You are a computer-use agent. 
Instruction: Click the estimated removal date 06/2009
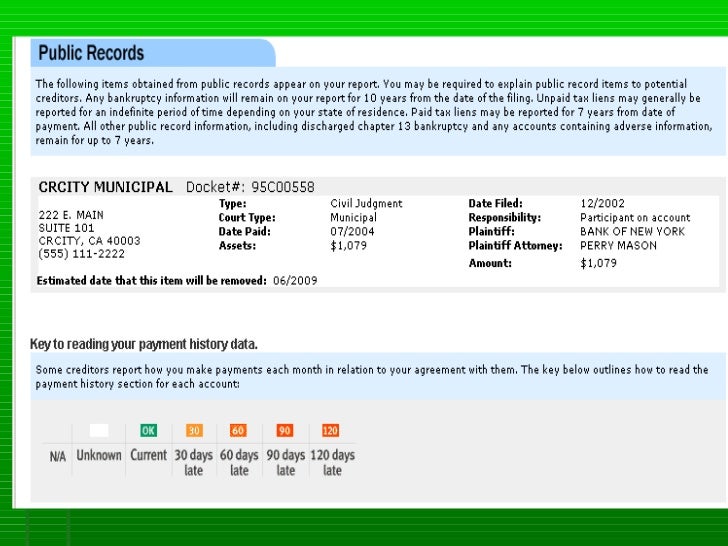(295, 280)
